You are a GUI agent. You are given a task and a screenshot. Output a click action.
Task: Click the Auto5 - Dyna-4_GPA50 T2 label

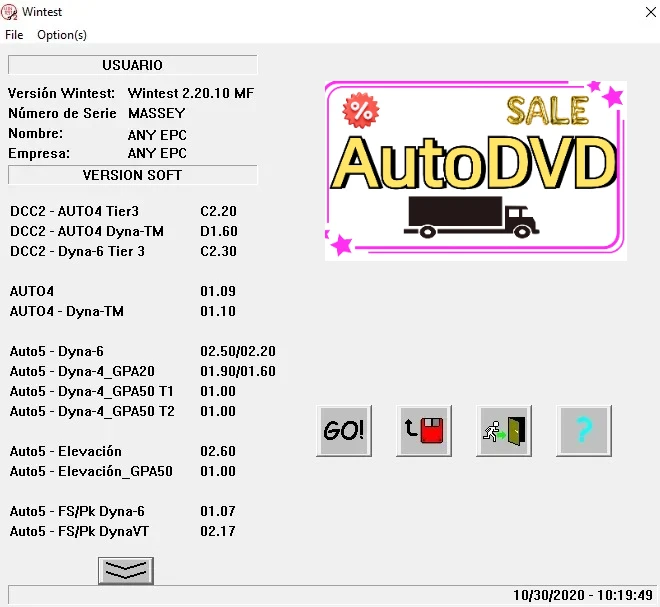coord(92,411)
